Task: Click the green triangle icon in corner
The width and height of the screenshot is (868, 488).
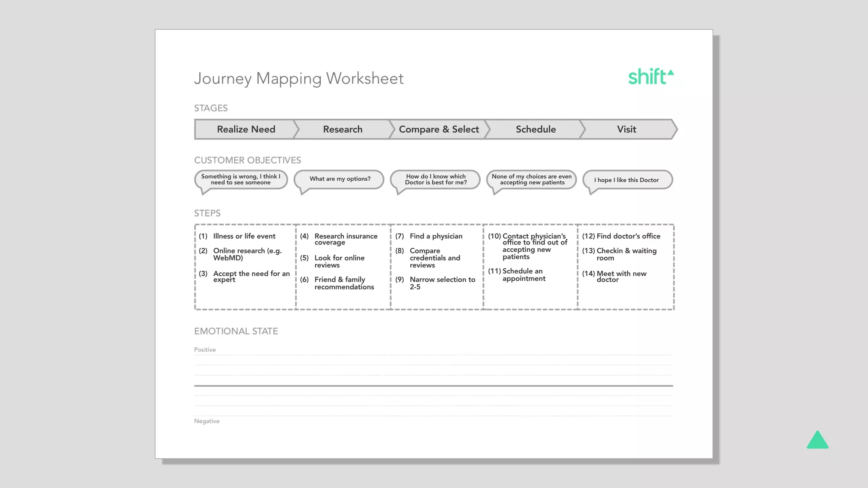Action: pyautogui.click(x=817, y=441)
